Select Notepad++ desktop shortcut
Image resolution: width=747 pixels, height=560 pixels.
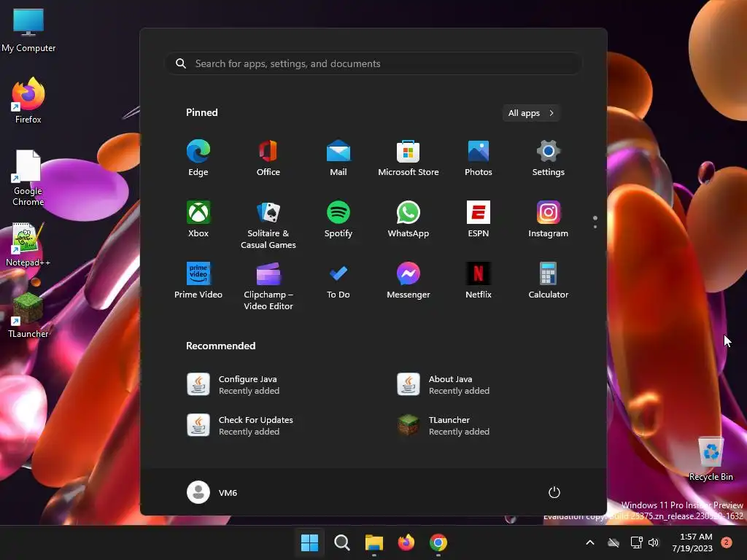click(28, 244)
